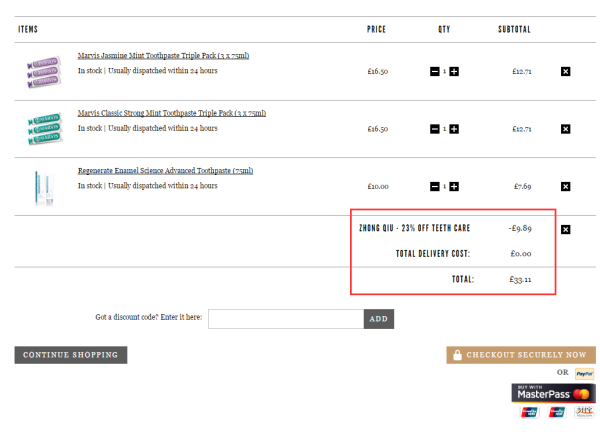Click the ITEMS column header
The image size is (600, 437).
pos(28,29)
